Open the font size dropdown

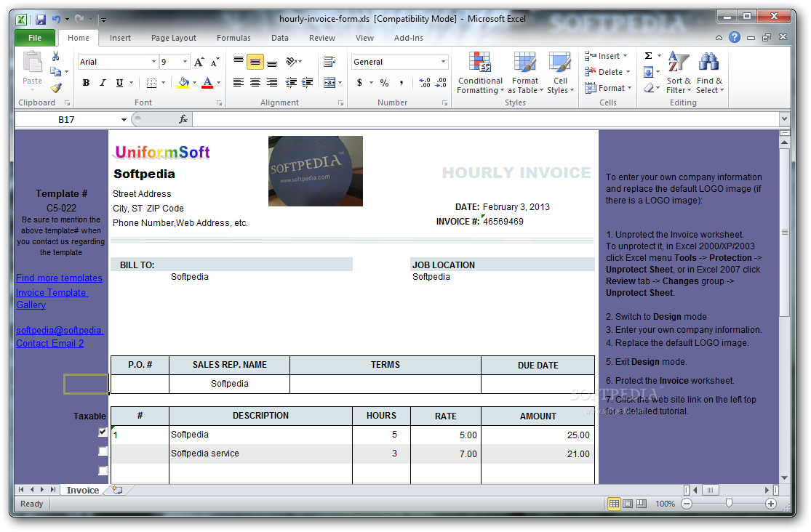pos(185,62)
